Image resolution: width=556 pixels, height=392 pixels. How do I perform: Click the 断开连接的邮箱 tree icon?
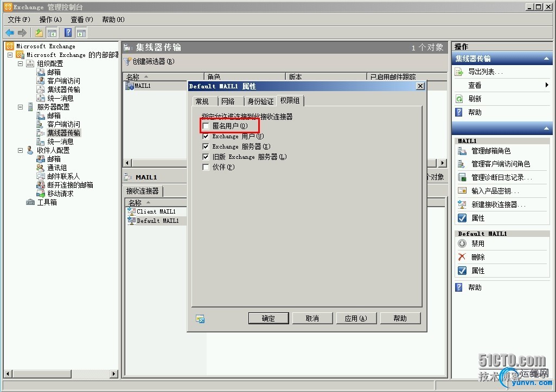click(x=41, y=185)
